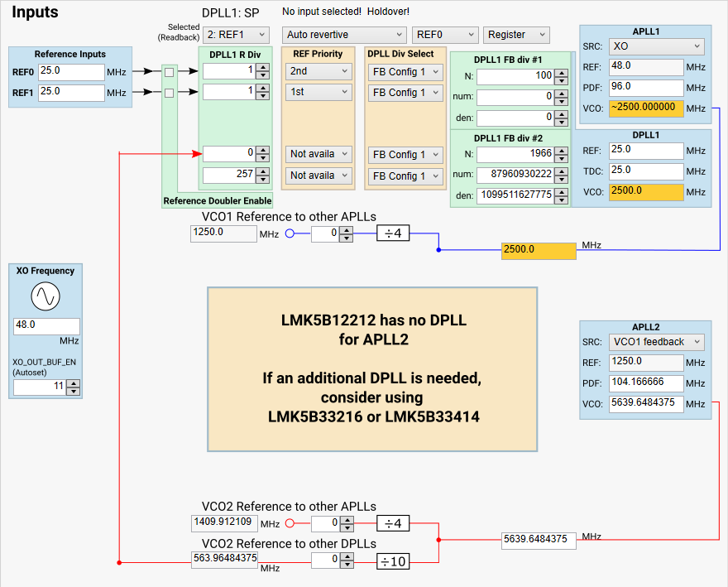Enable the REF0 reference doubler checkbox
Viewport: 728px width, 587px height.
(170, 72)
